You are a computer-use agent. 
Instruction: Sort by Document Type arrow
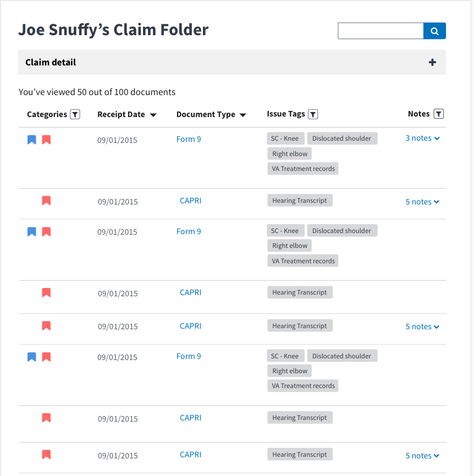click(x=242, y=115)
